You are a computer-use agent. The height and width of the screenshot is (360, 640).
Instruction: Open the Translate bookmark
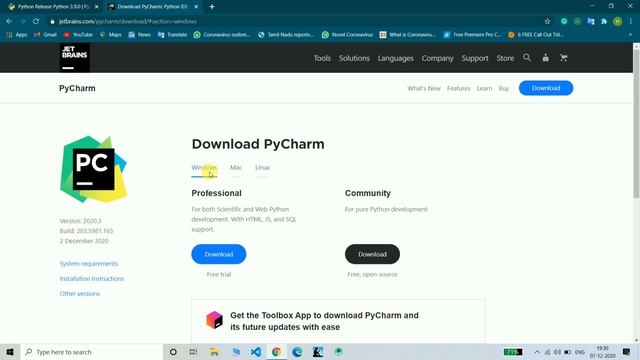[x=172, y=35]
